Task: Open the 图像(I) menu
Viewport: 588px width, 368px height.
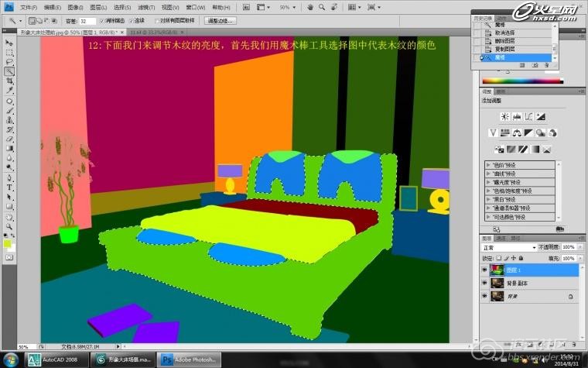Action: [x=75, y=7]
